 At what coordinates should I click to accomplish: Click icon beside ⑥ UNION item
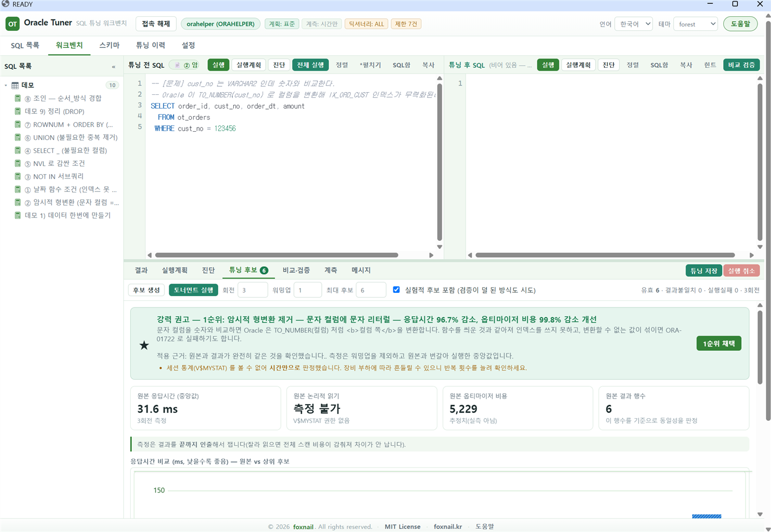[x=18, y=137]
